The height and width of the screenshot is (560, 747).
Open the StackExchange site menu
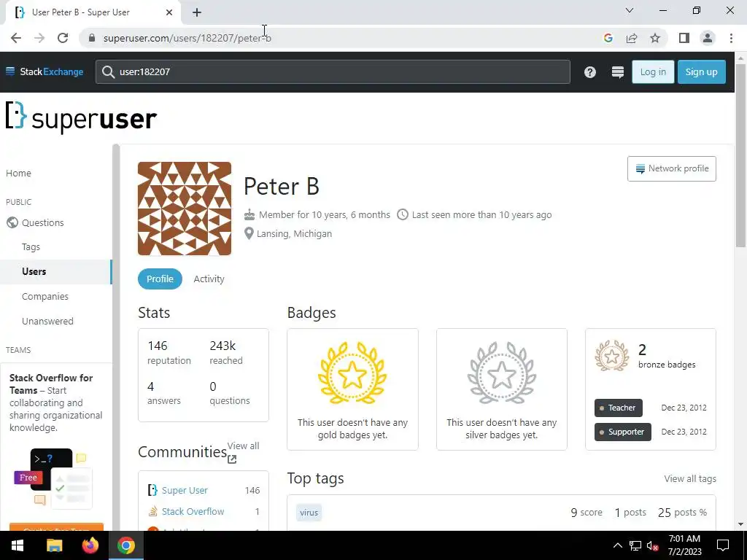coord(44,72)
